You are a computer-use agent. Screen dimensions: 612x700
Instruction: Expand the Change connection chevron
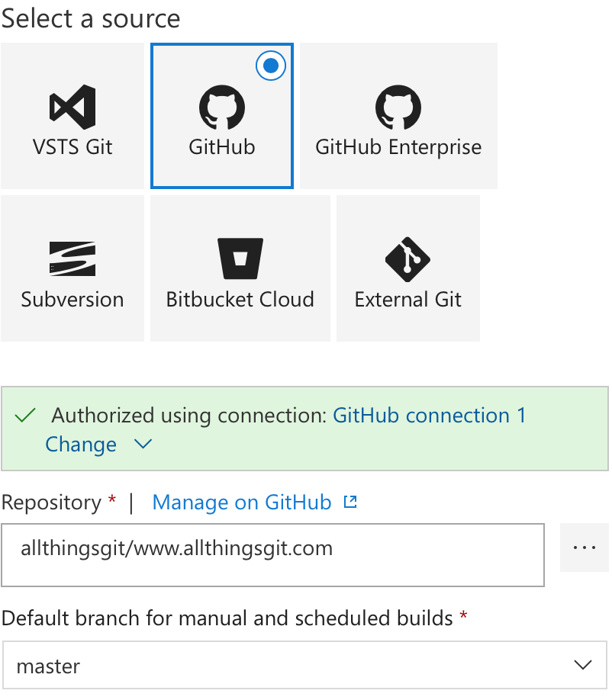point(143,444)
